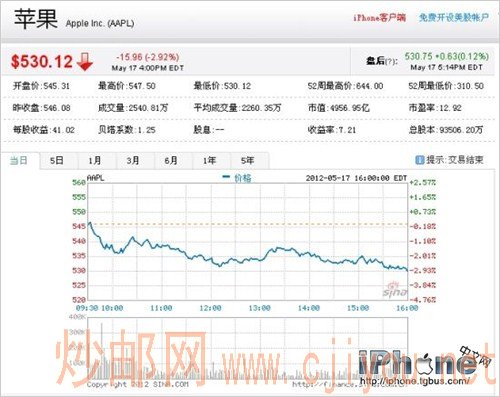Click the 12:00 time marker on chart axis

click(x=210, y=308)
